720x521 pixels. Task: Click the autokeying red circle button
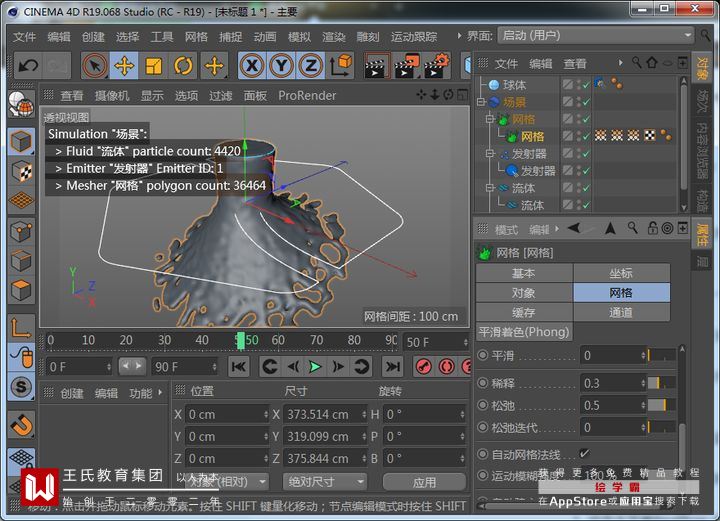[446, 367]
